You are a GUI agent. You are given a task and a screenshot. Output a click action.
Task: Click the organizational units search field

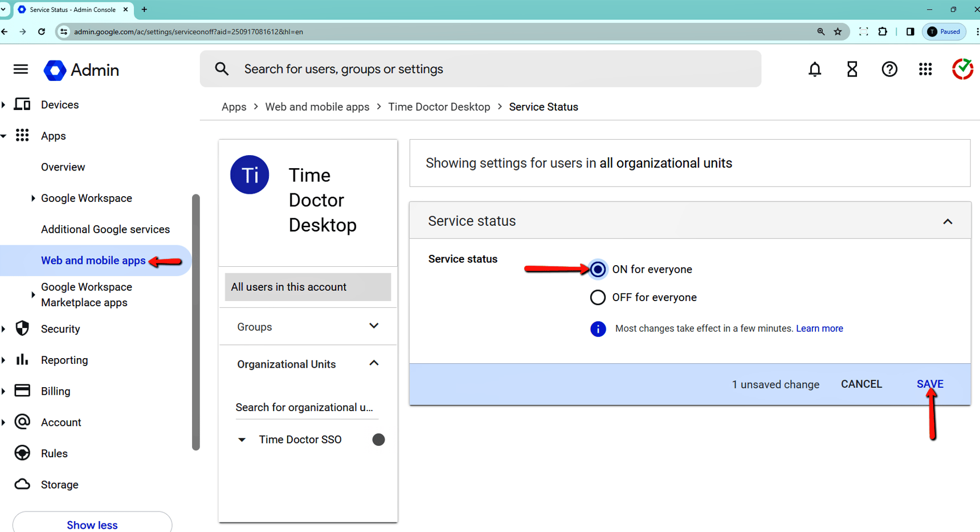306,407
